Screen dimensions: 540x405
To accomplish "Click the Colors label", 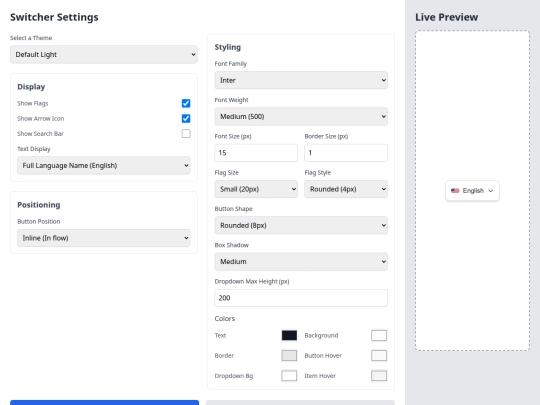I will (x=225, y=319).
